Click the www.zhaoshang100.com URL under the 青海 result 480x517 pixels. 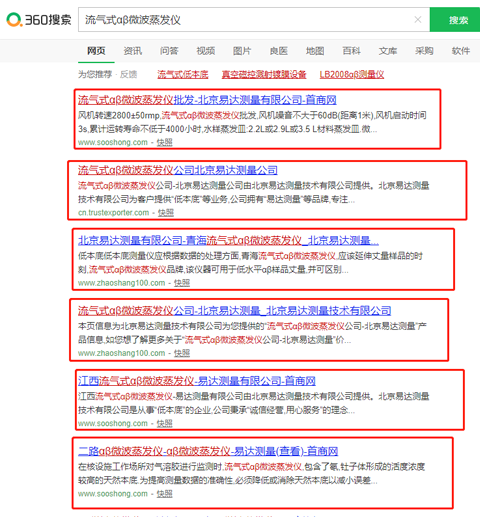121,283
